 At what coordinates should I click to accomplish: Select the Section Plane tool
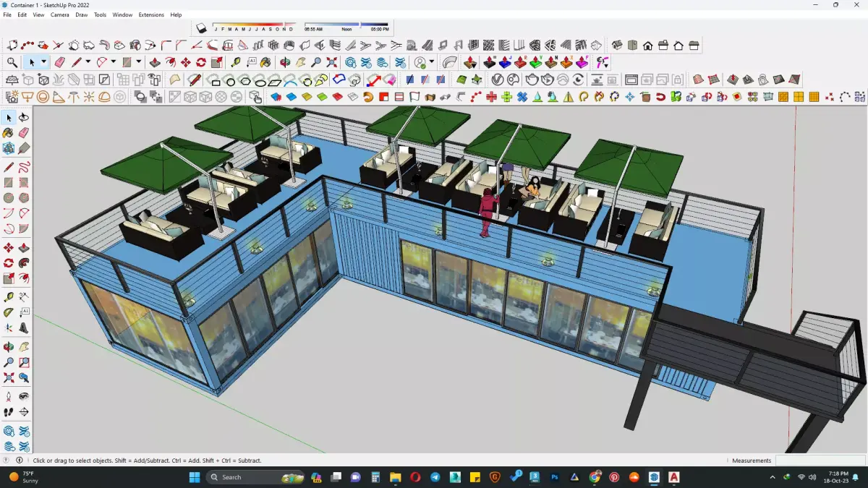pyautogui.click(x=24, y=412)
